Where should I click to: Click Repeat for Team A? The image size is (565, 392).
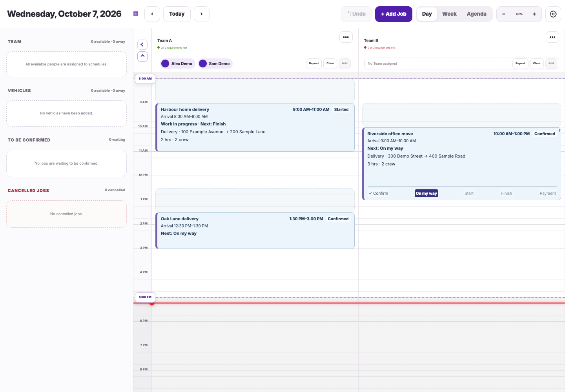point(314,64)
